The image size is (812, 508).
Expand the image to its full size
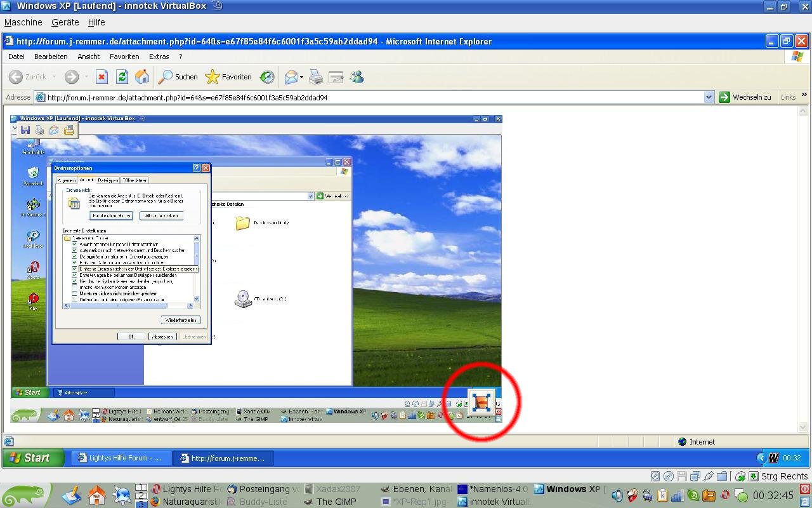(x=481, y=401)
